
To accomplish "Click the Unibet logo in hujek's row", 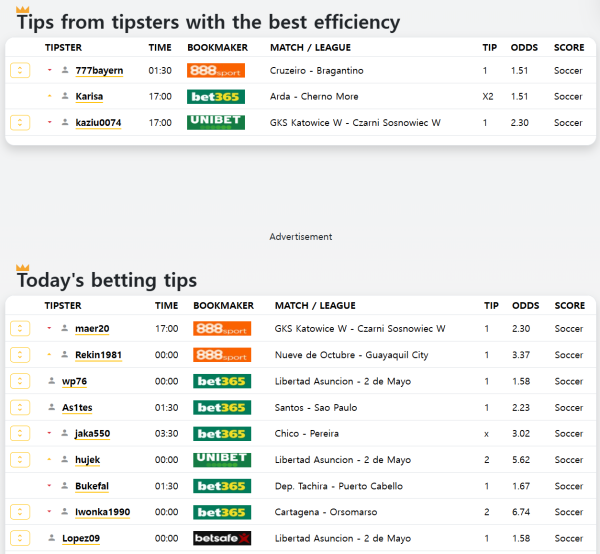I will click(x=221, y=460).
